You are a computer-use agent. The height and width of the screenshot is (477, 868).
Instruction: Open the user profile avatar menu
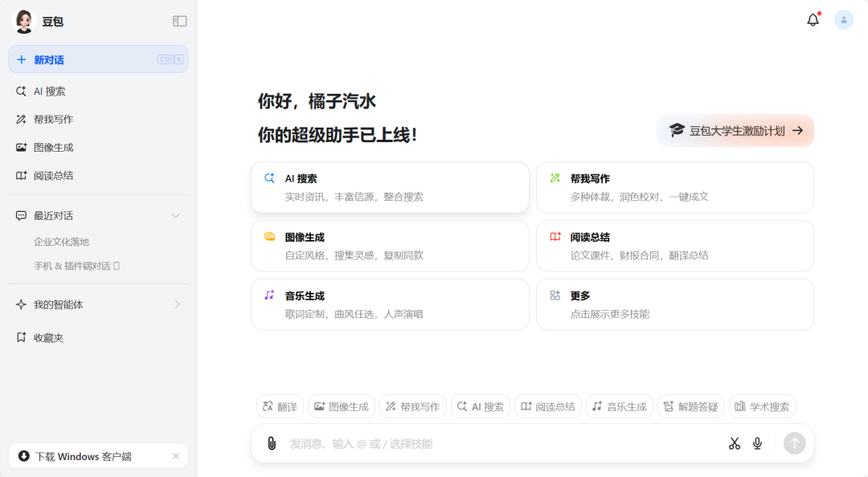844,20
